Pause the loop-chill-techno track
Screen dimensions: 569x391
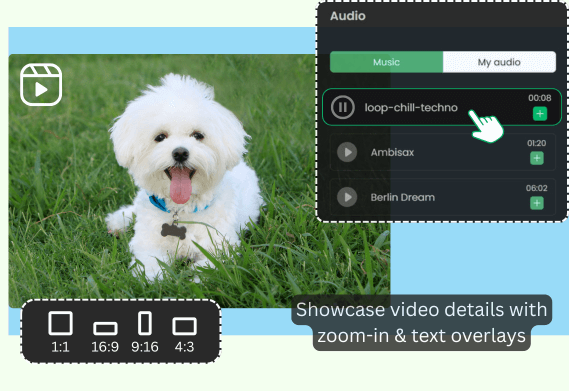tap(343, 107)
